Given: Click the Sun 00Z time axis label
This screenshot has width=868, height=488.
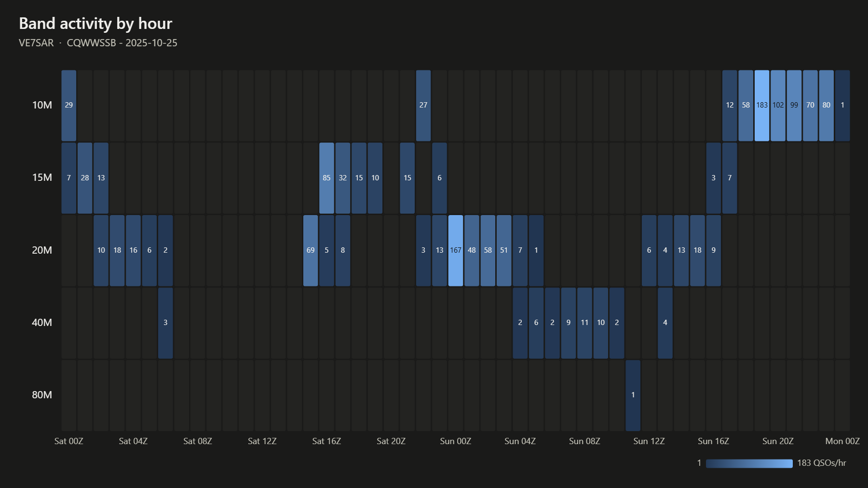Looking at the screenshot, I should coord(456,441).
